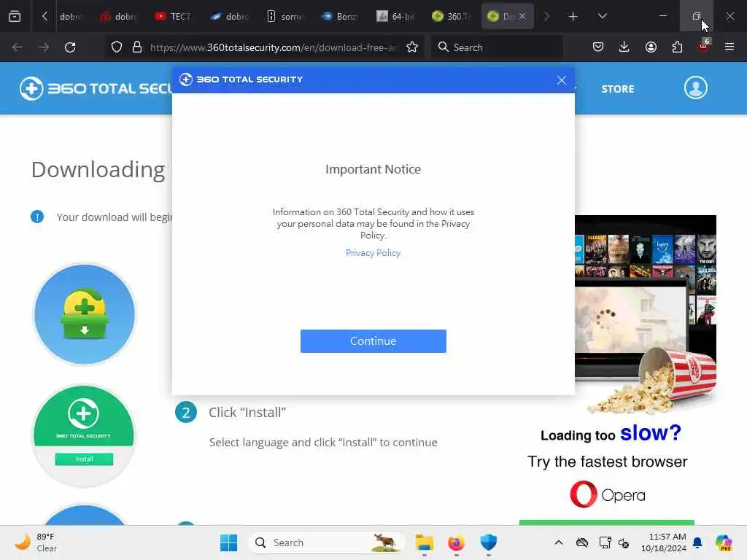The width and height of the screenshot is (747, 560).
Task: Click the uBlock extension icon with badge
Action: click(x=704, y=46)
